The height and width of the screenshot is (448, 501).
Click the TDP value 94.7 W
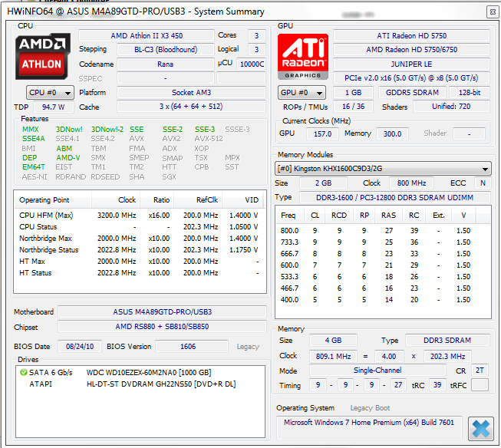[x=54, y=107]
